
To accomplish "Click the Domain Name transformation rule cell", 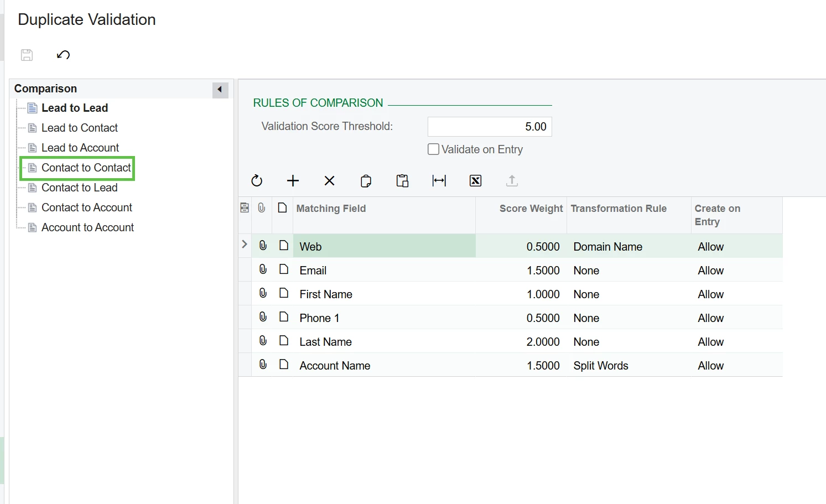I will 629,246.
